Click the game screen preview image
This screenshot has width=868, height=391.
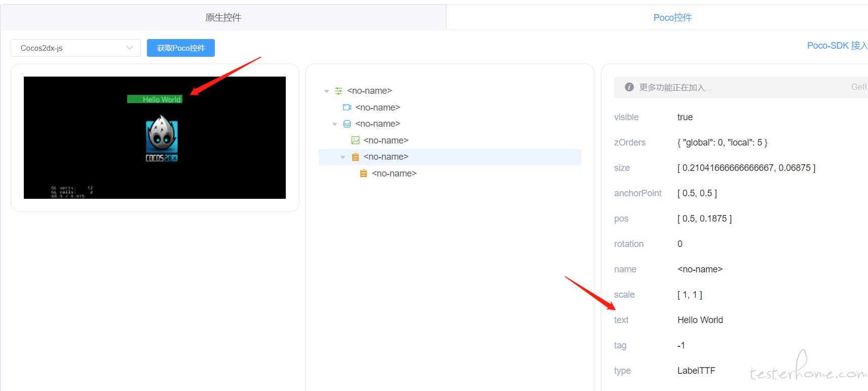click(155, 137)
